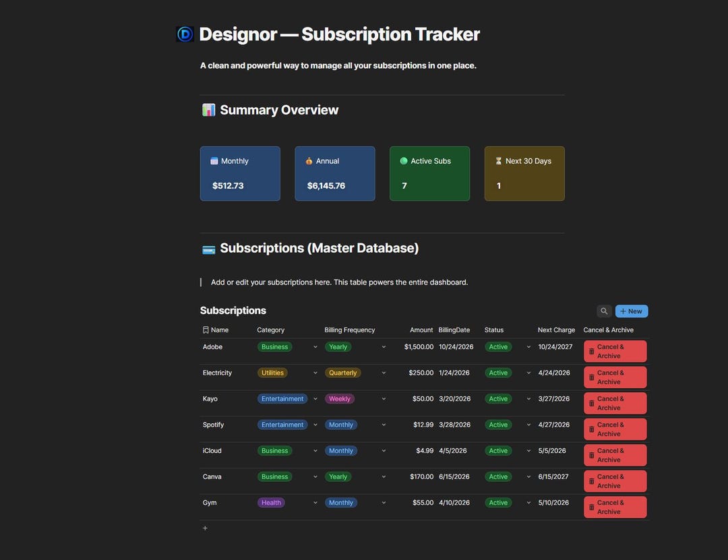Click the 6/15/2027 next charge cell
Image resolution: width=728 pixels, height=560 pixels.
point(553,477)
